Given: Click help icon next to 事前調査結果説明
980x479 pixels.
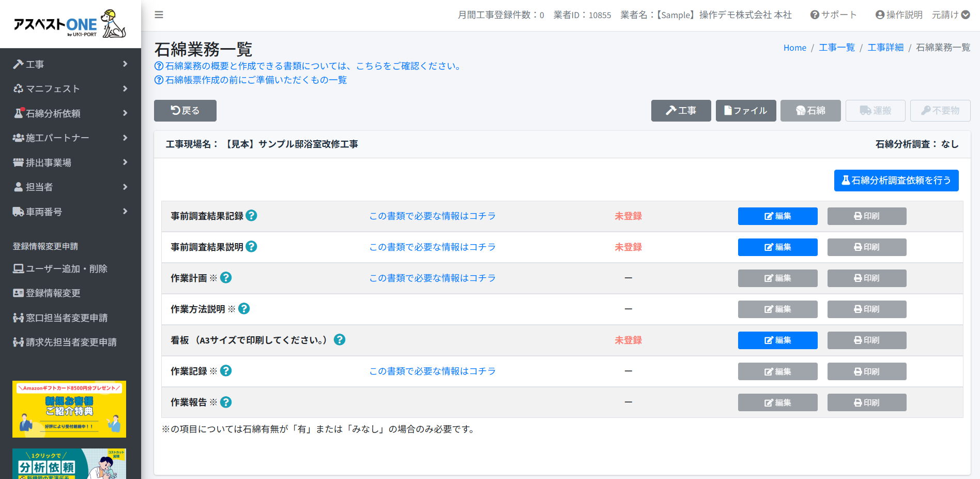Looking at the screenshot, I should (251, 247).
